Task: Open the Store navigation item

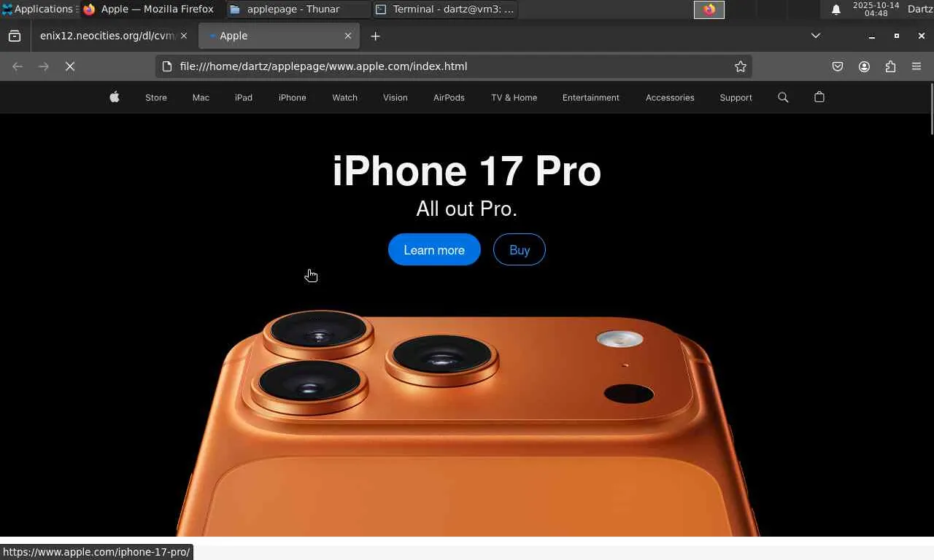Action: (156, 98)
